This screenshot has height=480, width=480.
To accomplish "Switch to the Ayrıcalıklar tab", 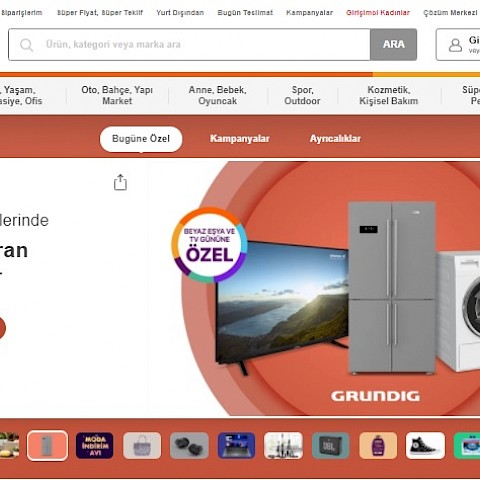I will (335, 139).
